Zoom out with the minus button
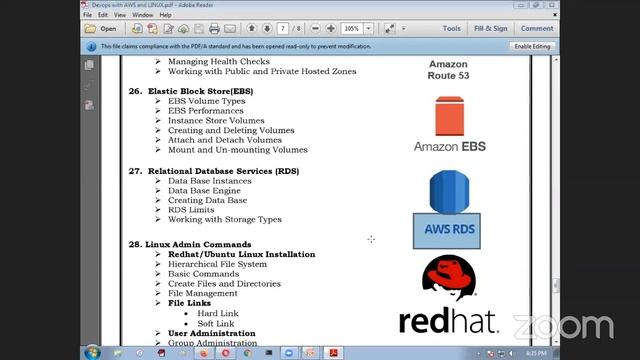The width and height of the screenshot is (640, 360). [x=315, y=29]
